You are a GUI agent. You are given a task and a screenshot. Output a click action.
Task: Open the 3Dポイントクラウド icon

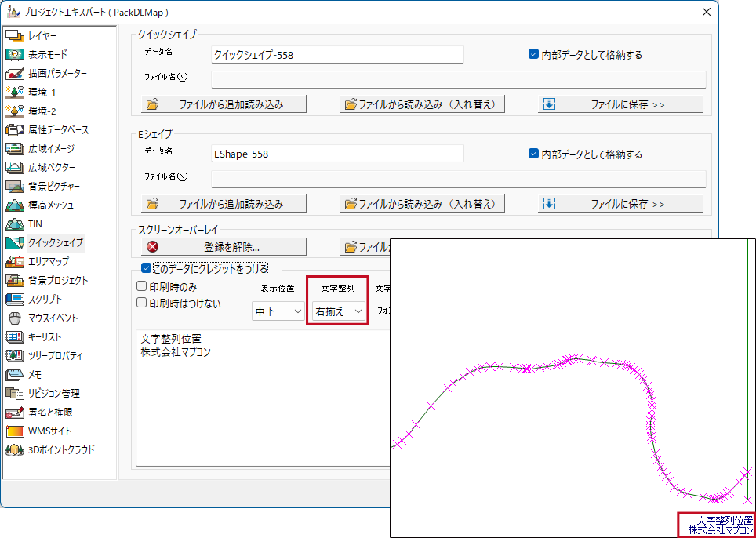point(14,450)
